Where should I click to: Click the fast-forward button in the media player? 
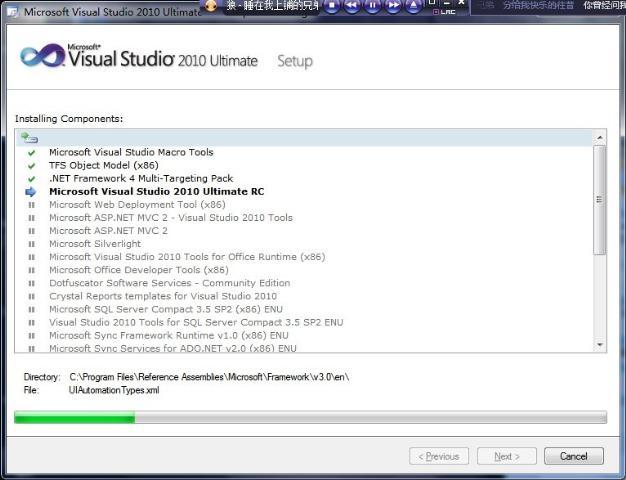coord(393,5)
